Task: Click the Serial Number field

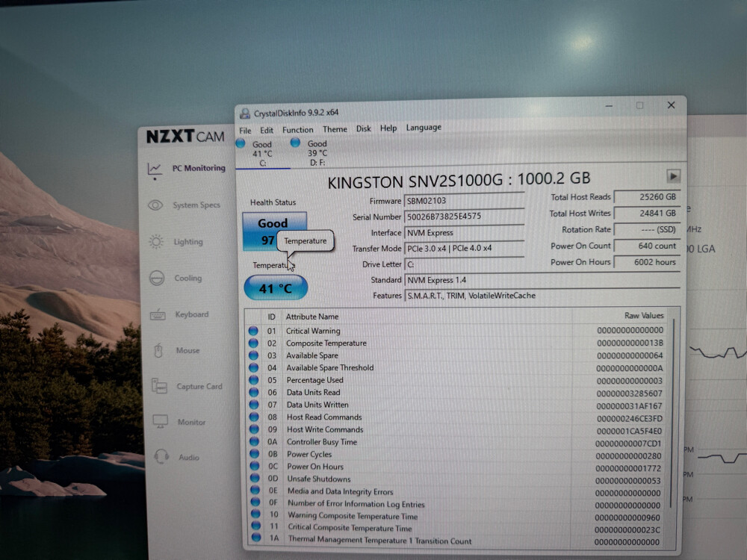Action: (x=464, y=217)
